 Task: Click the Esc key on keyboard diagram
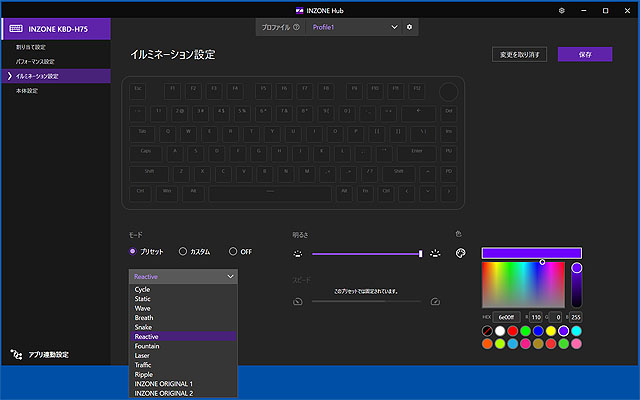point(138,91)
